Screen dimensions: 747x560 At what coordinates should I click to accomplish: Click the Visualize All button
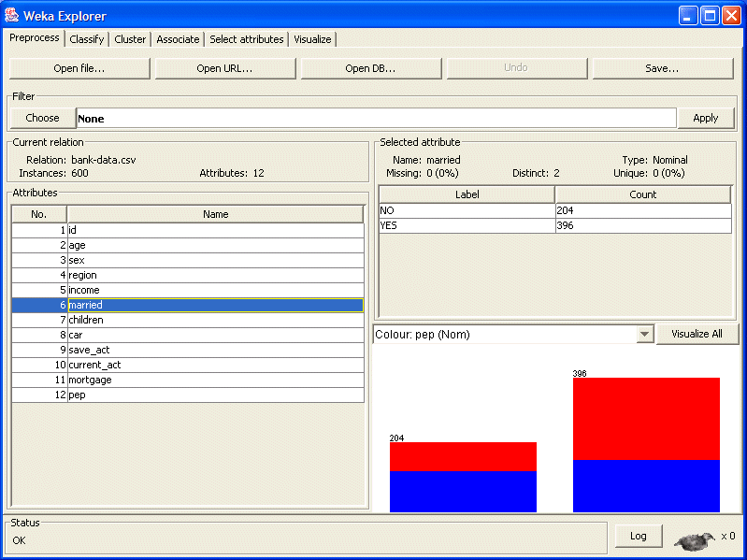[697, 334]
